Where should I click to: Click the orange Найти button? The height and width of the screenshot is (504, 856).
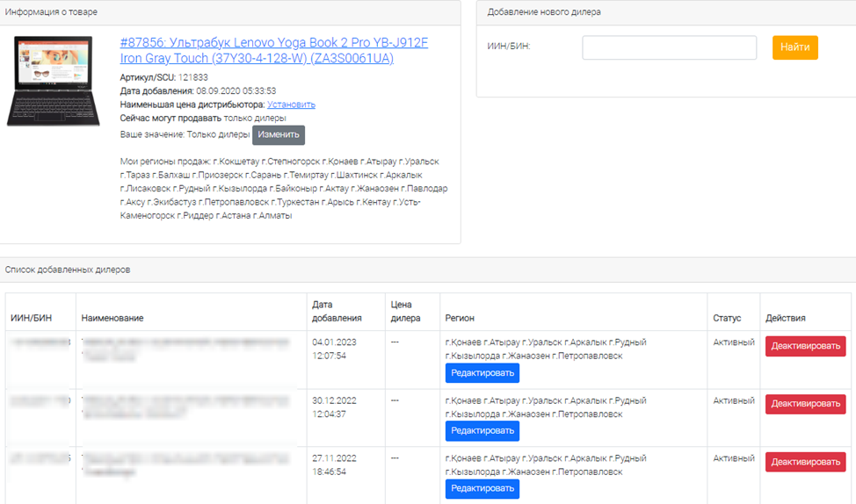pos(794,47)
